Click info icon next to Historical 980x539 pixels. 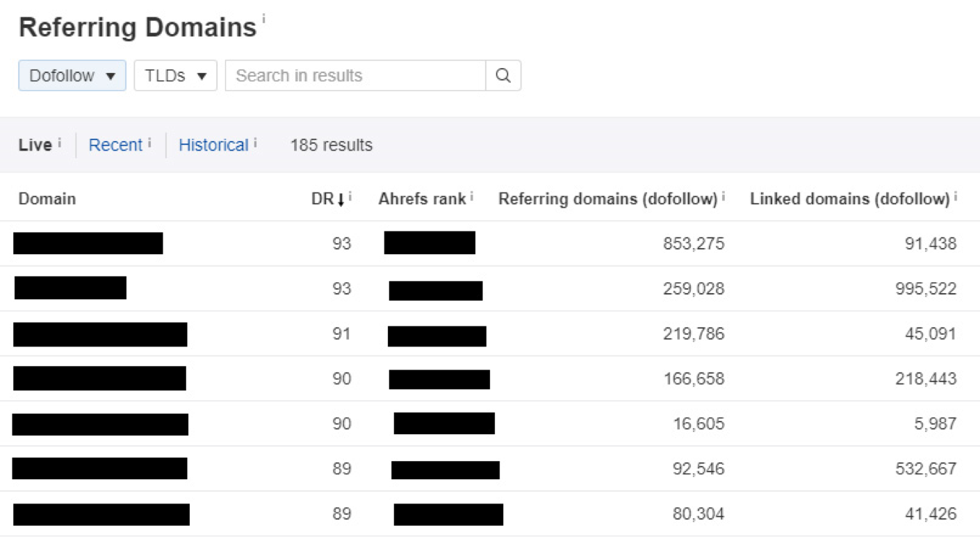[x=255, y=142]
